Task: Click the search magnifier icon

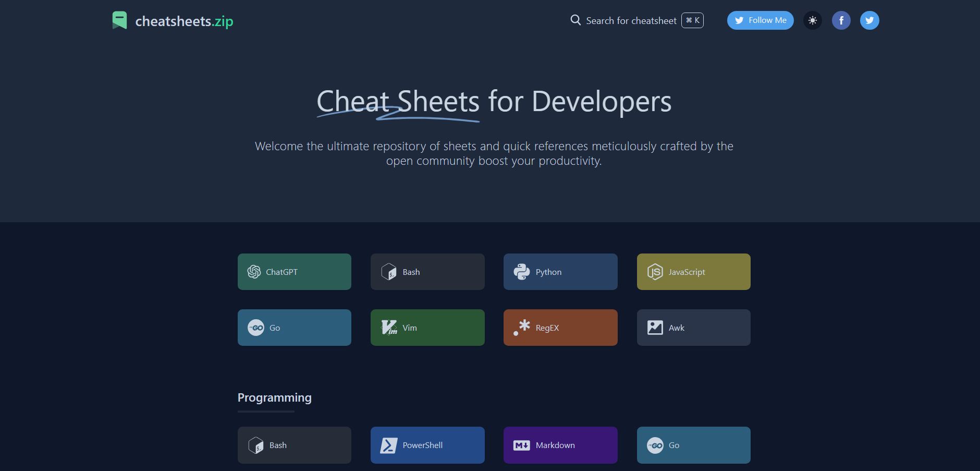Action: [x=575, y=20]
